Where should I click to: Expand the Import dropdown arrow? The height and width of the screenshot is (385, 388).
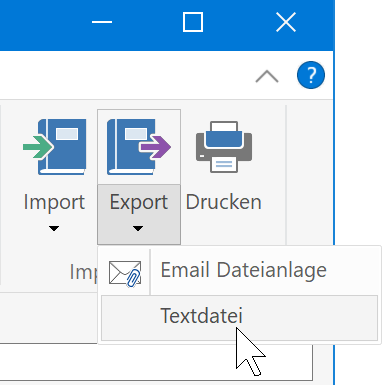click(54, 228)
